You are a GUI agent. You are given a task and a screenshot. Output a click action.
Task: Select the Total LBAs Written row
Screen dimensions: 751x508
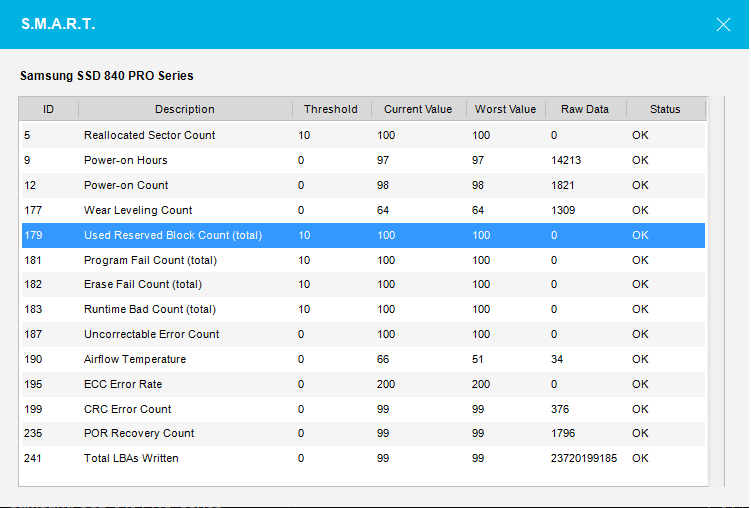[x=363, y=458]
